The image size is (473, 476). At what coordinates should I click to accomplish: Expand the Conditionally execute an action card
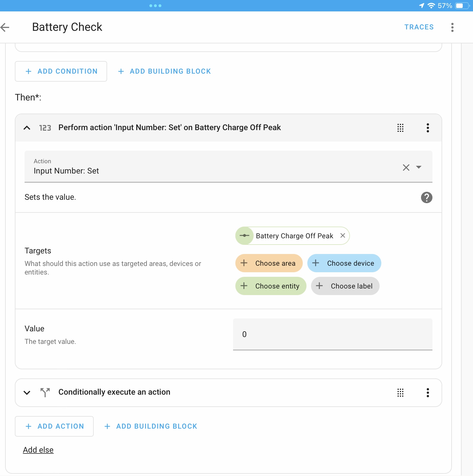coord(27,393)
